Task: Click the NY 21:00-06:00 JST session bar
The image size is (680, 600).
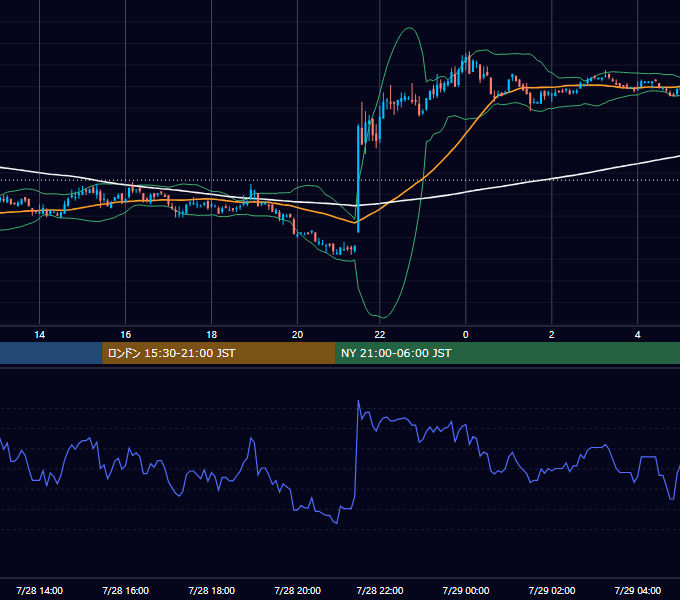Action: click(507, 353)
